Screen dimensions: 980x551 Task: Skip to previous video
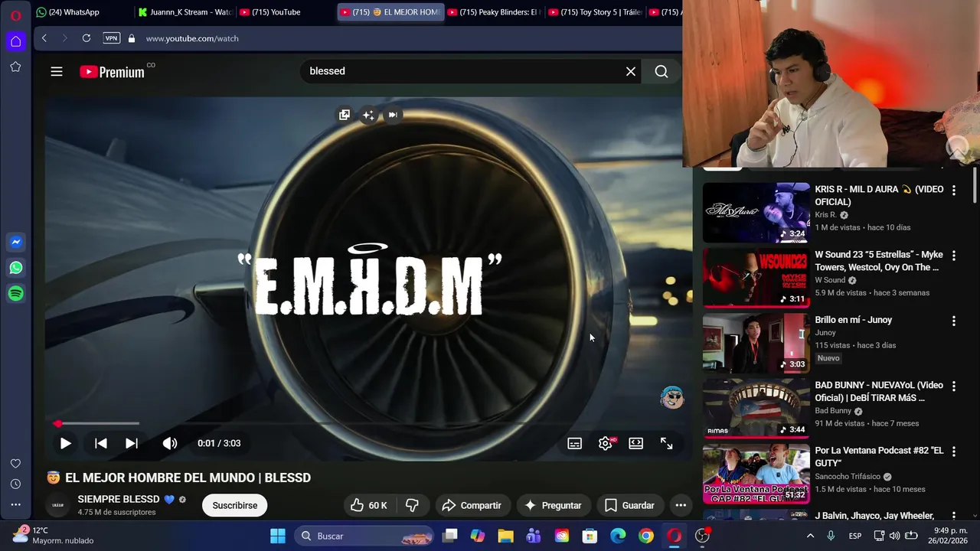[x=101, y=443]
